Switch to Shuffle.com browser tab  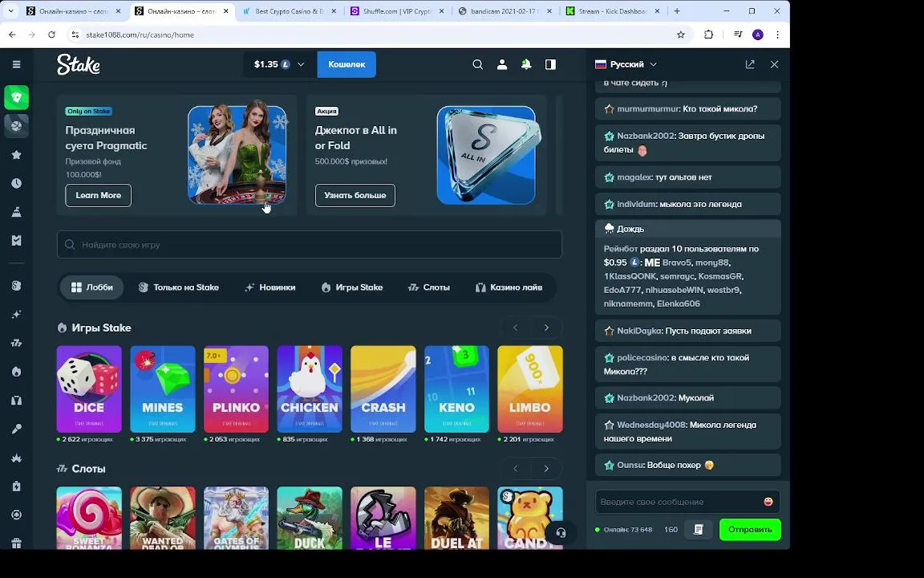pos(396,11)
